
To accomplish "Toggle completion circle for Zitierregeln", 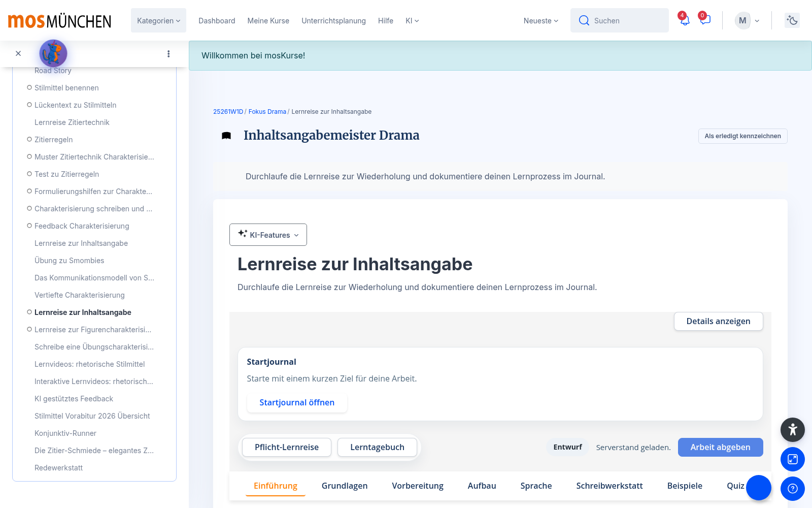I will tap(29, 139).
